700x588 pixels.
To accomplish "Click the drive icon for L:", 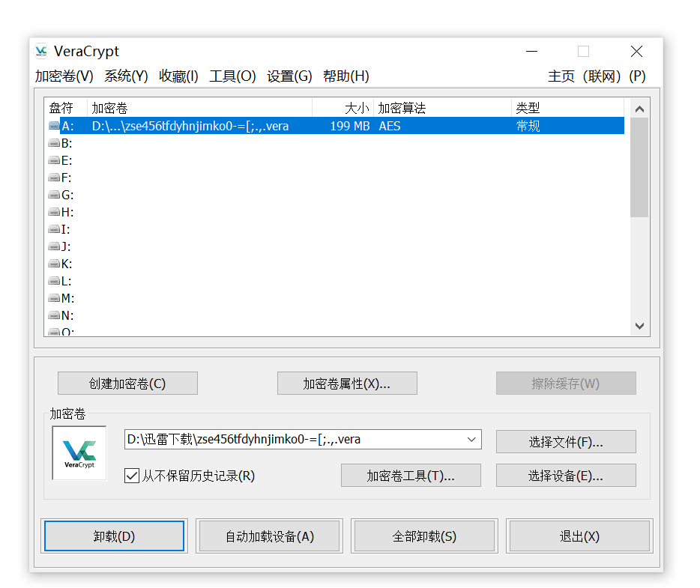I will point(54,281).
